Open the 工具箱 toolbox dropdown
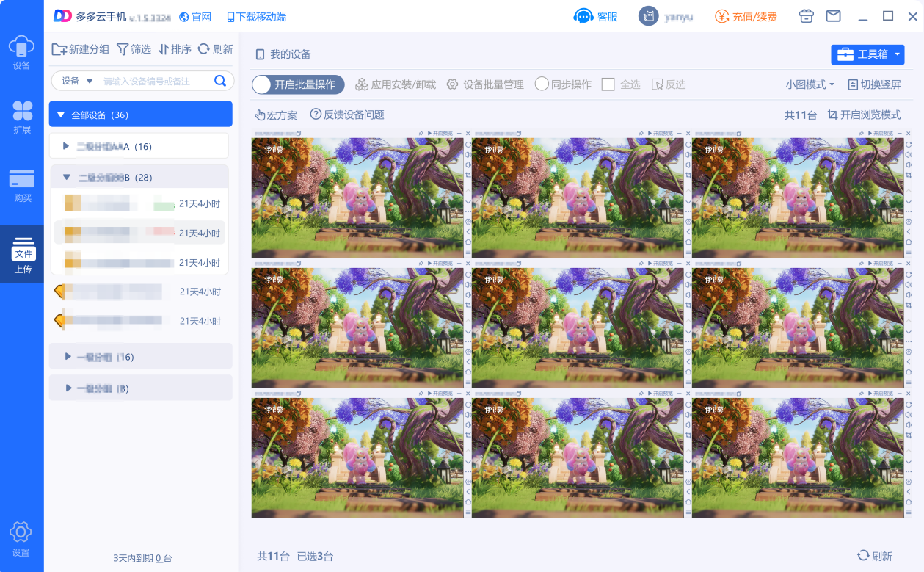This screenshot has width=924, height=572. click(867, 54)
